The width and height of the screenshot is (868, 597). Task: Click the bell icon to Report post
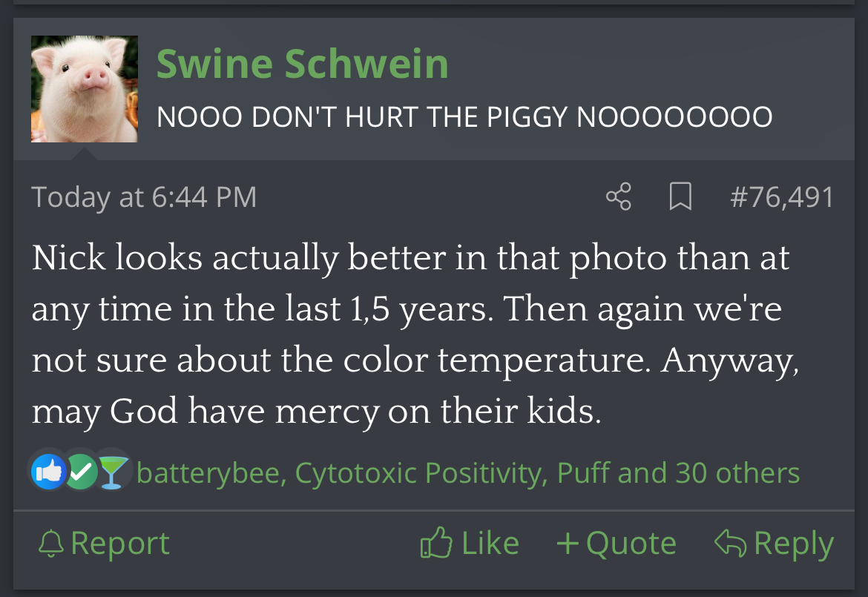[51, 544]
